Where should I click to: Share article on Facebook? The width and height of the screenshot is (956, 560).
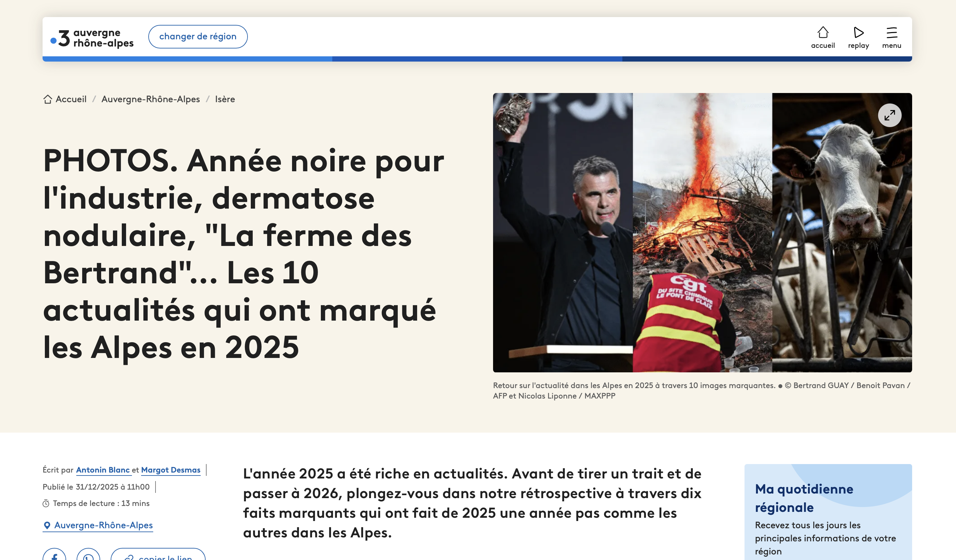(x=54, y=555)
